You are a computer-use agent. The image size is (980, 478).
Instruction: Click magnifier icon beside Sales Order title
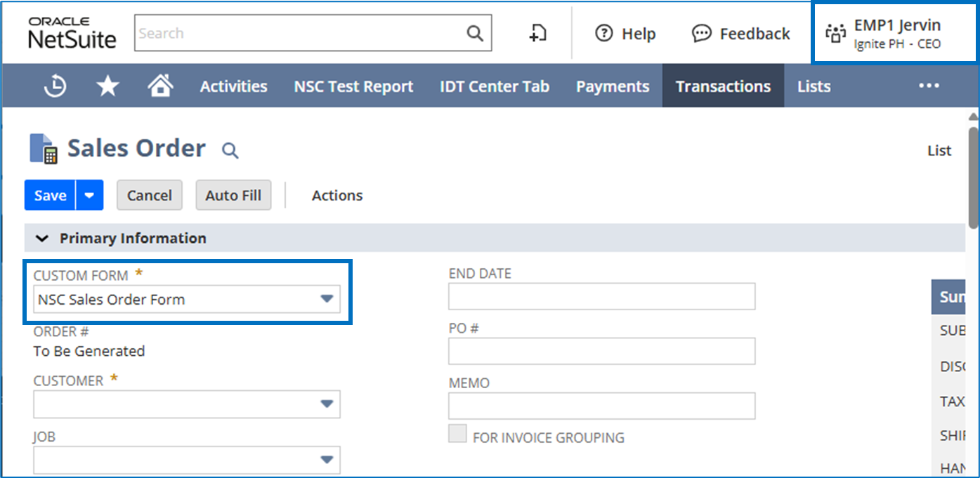coord(230,150)
